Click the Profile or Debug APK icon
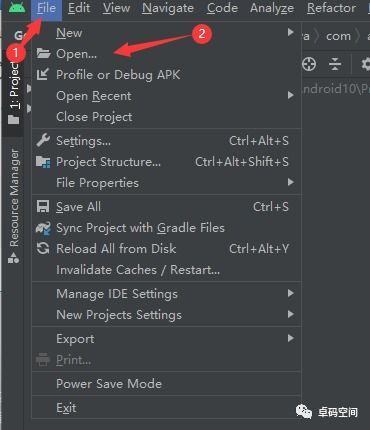This screenshot has height=430, width=370. (x=43, y=74)
